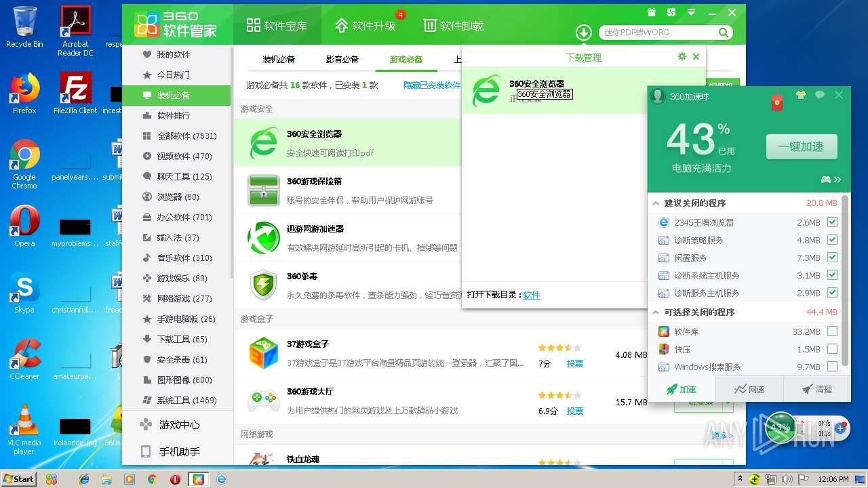
Task: Open the 软件宝库 tab
Action: (277, 26)
